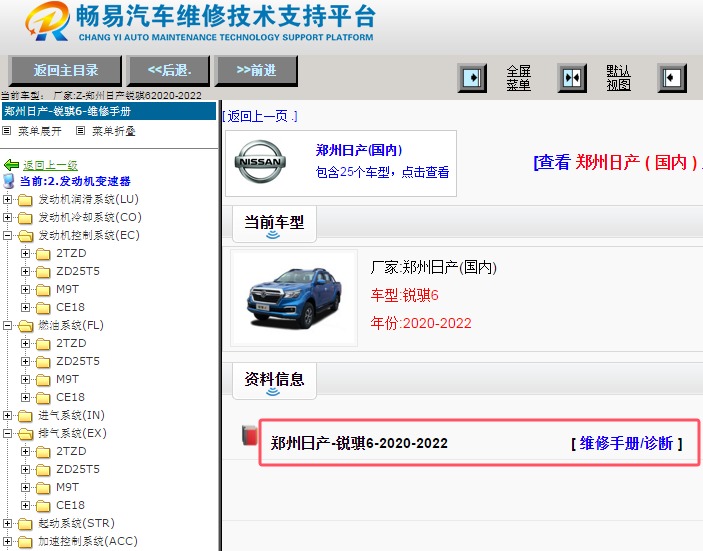The image size is (703, 551).
Task: Expand ZD25T5 under 发动机控制系统(EC)
Action: (26, 271)
